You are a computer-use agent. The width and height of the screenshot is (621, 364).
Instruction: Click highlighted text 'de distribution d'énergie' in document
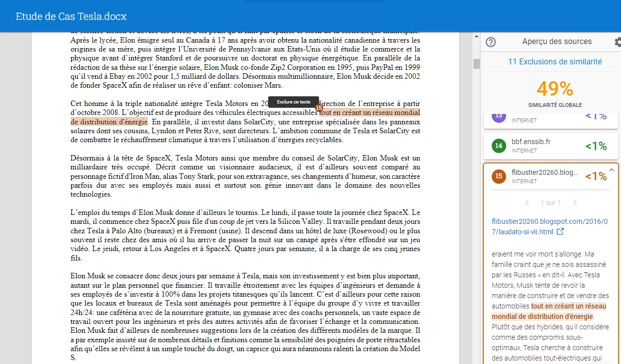109,121
